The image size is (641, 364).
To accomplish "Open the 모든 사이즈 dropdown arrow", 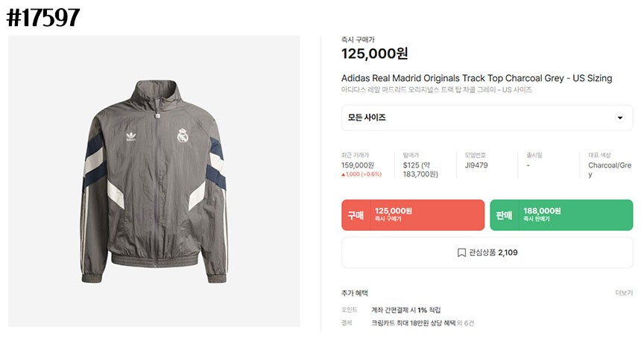I will point(620,118).
